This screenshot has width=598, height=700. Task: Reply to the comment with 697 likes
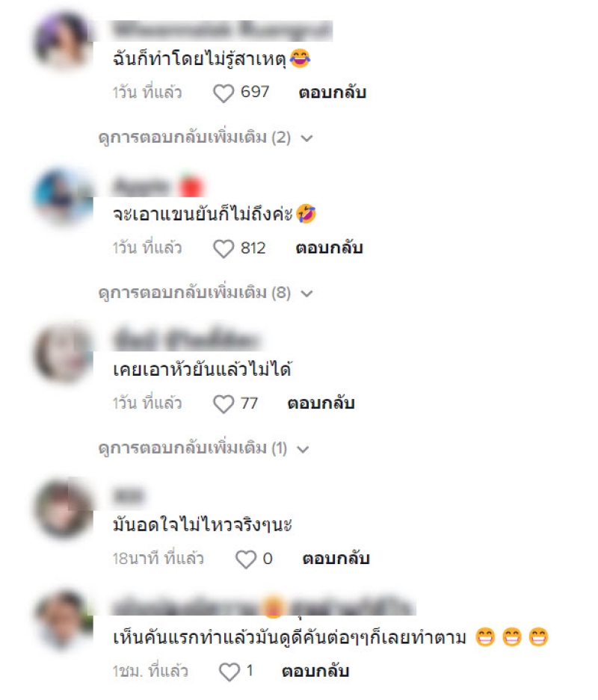tap(333, 93)
